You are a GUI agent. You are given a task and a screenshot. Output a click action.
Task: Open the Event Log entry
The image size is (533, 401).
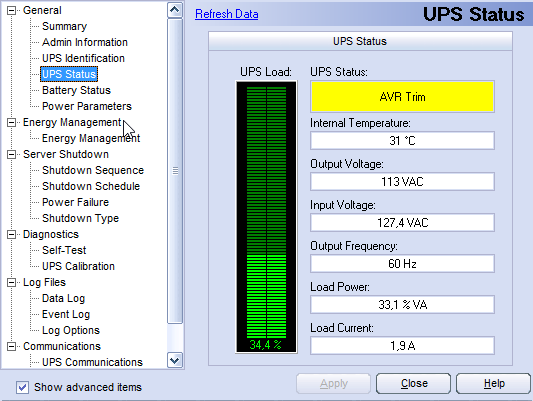click(x=66, y=314)
